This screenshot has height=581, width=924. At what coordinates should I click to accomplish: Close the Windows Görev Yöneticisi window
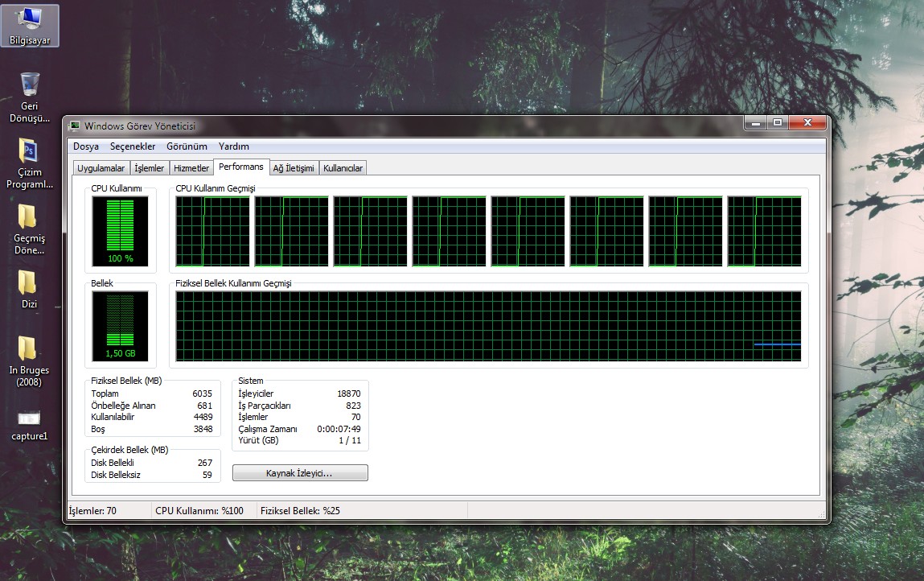click(807, 122)
